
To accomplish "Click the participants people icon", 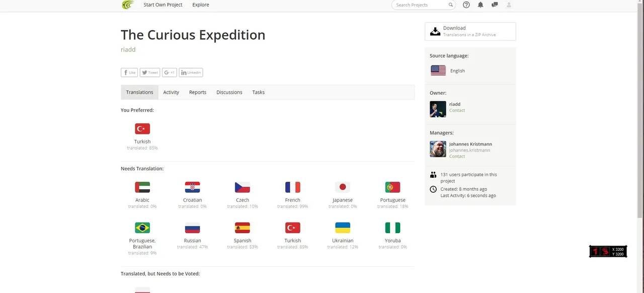I will click(433, 175).
